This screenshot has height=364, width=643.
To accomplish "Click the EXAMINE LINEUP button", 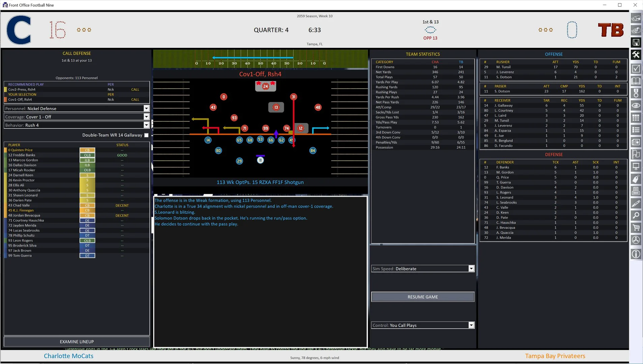I will [x=77, y=341].
